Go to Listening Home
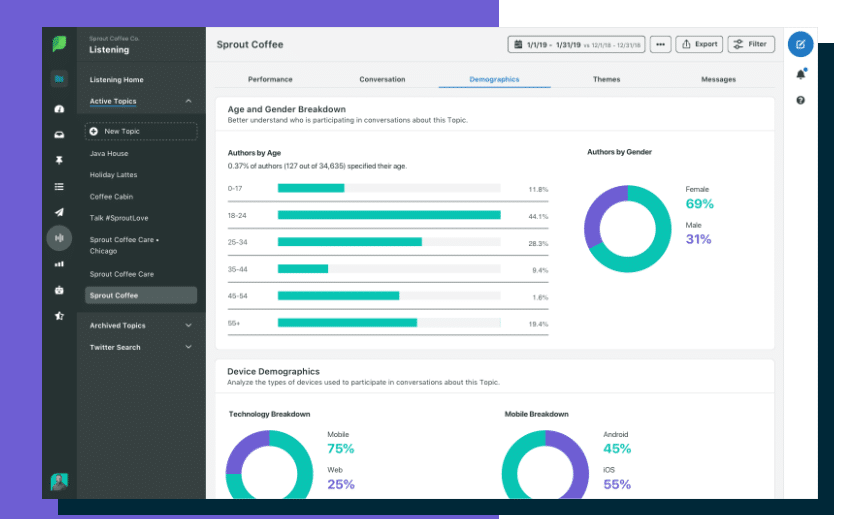This screenshot has height=519, width=852. click(116, 80)
